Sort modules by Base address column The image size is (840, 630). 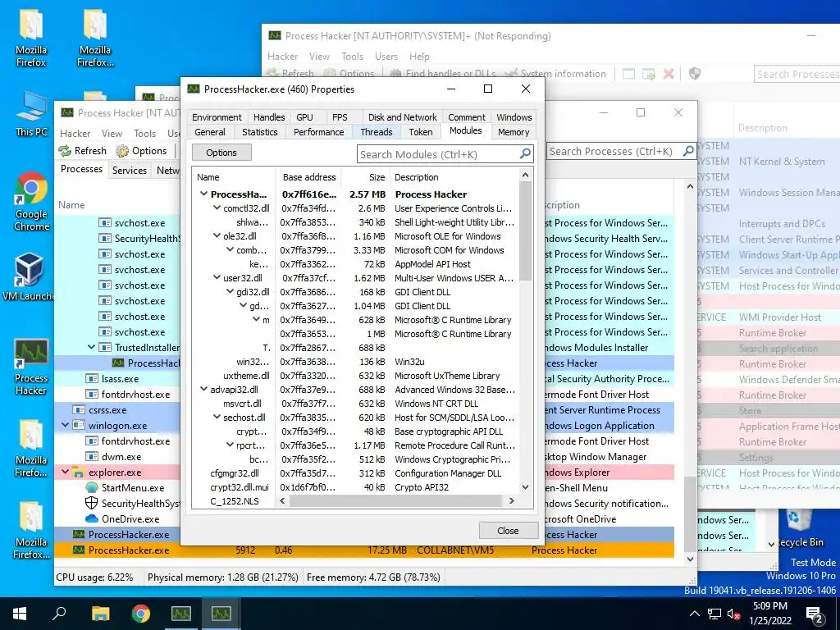(309, 177)
